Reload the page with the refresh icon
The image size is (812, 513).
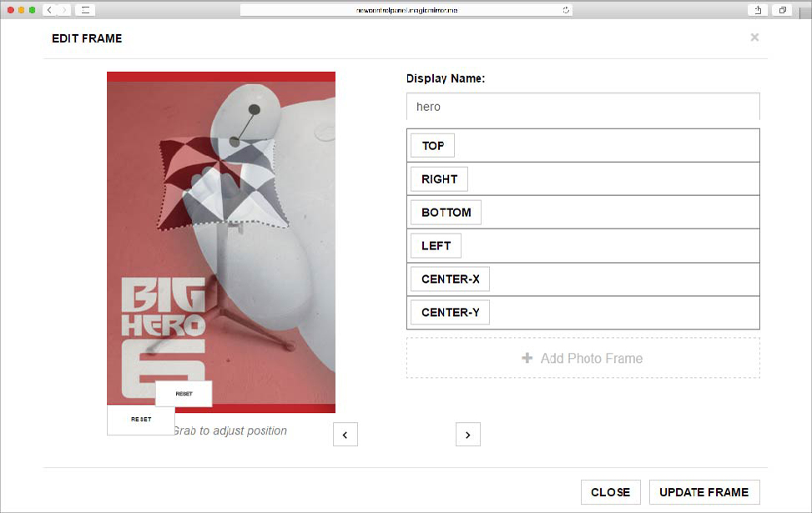(566, 10)
